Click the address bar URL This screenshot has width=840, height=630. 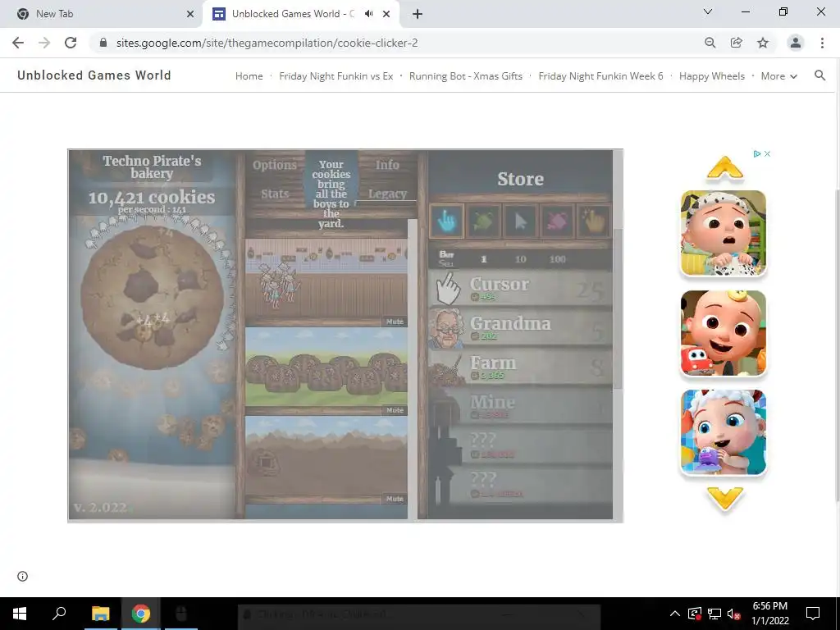(x=267, y=43)
